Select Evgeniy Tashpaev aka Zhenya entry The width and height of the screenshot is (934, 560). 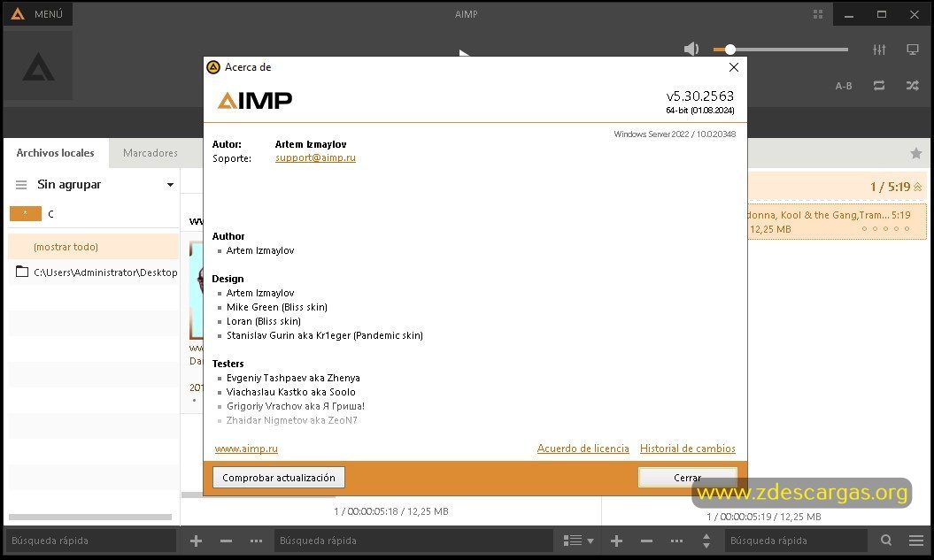click(293, 378)
